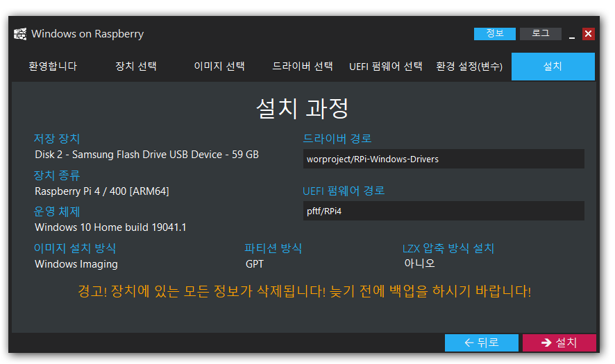Click the 설치 과정 heading
Viewport: 615px width, 364px height.
(303, 108)
